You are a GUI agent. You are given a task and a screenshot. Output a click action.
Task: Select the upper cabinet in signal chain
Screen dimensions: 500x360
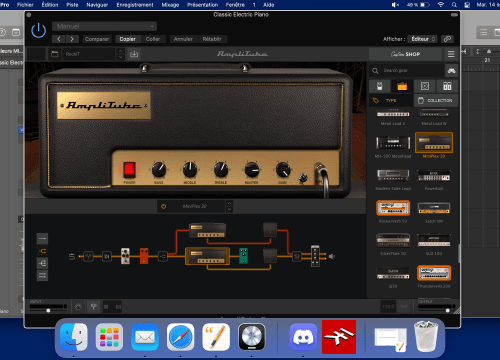pyautogui.click(x=270, y=230)
